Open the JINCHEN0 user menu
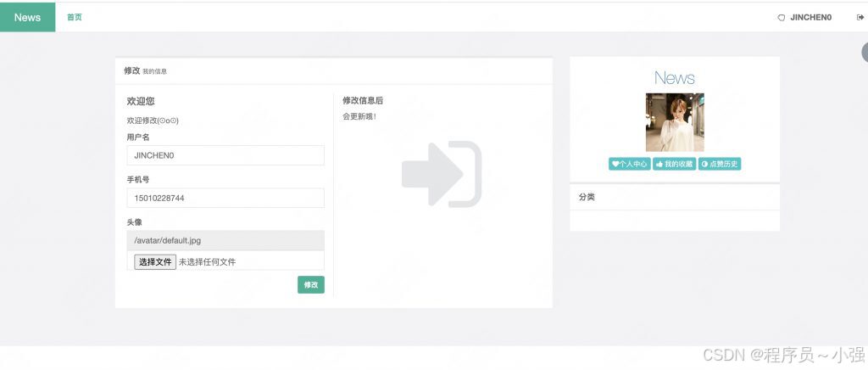This screenshot has width=868, height=370. pos(810,17)
